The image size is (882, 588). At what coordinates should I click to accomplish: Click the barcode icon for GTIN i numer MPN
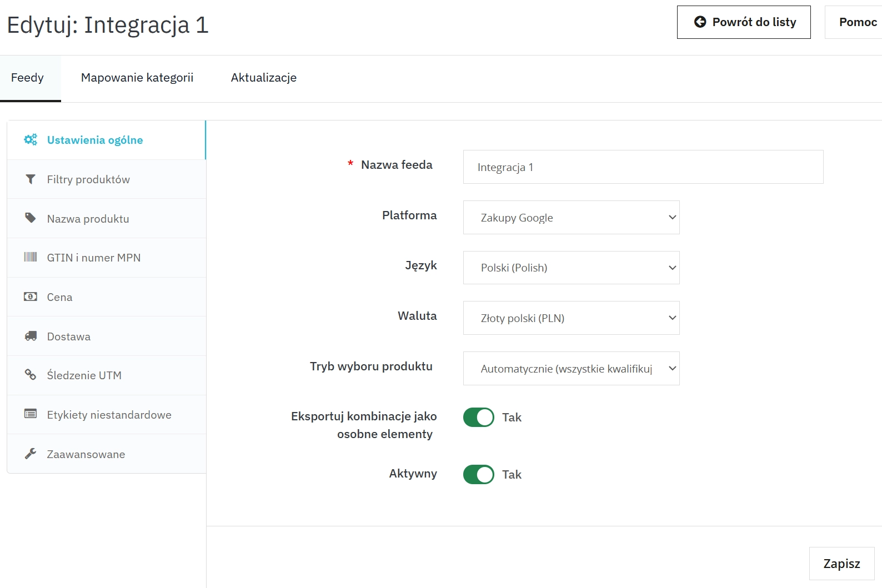click(x=31, y=257)
